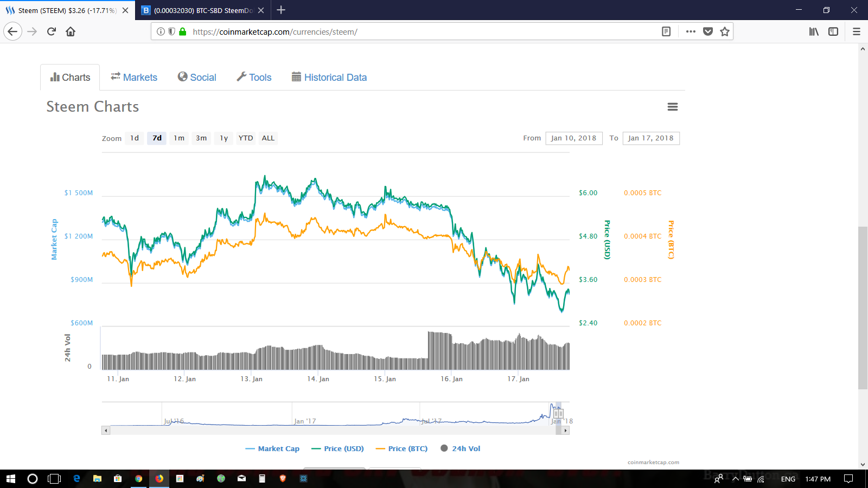868x488 pixels.
Task: Switch to Google Chrome on the taskbar
Action: [138, 479]
